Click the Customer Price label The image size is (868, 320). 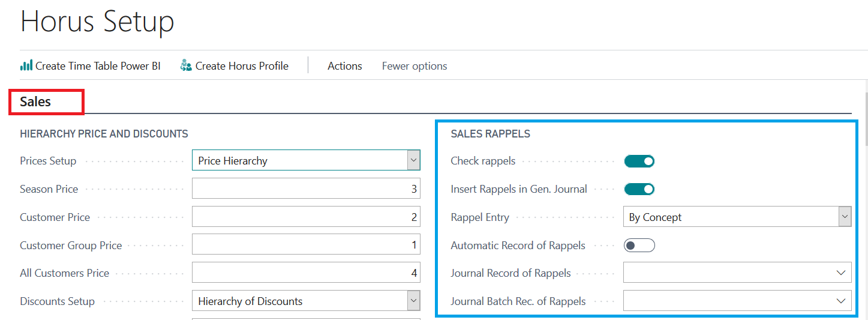pos(55,217)
